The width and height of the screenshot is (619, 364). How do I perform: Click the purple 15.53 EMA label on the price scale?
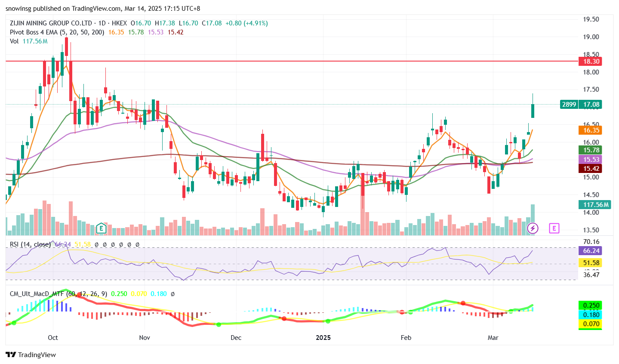(x=591, y=160)
